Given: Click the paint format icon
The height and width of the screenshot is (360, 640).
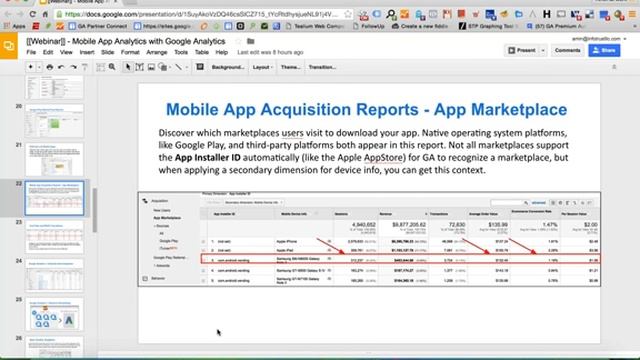Looking at the screenshot, I should [84, 67].
